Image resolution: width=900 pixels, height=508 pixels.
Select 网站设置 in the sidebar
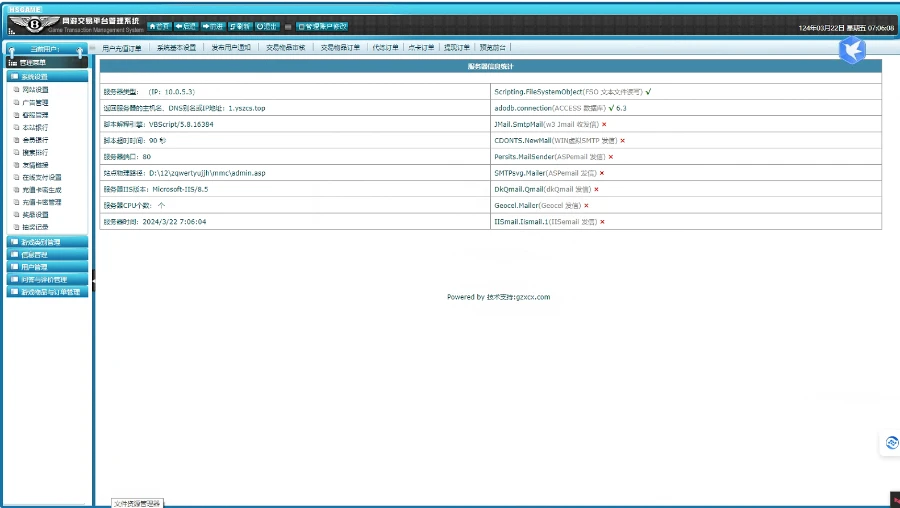[x=35, y=89]
